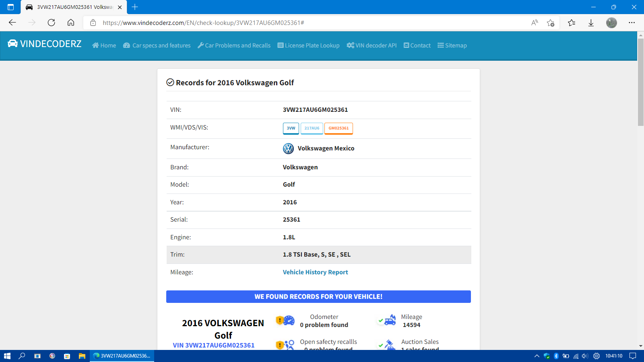Click the Volkswagen logo icon

pyautogui.click(x=288, y=148)
